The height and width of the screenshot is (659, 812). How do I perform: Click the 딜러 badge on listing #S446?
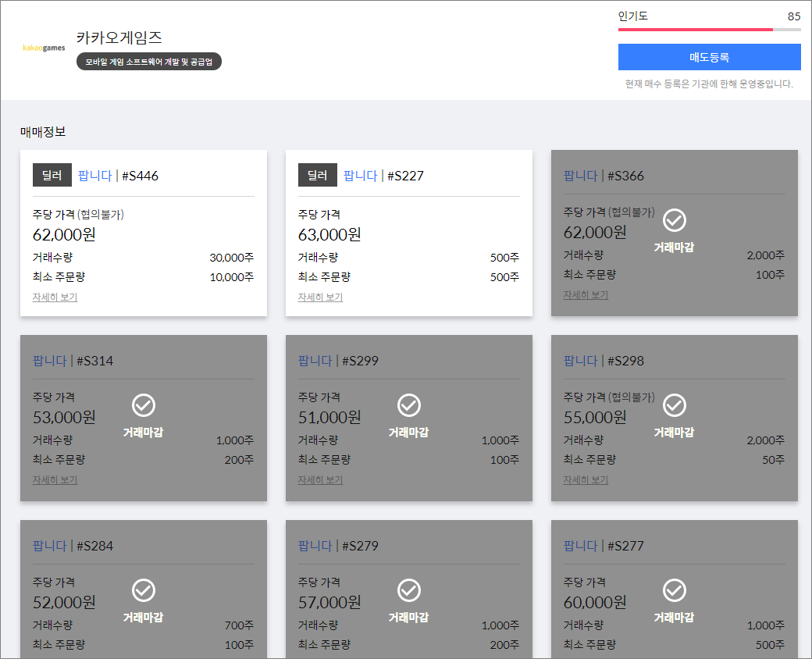coord(52,175)
